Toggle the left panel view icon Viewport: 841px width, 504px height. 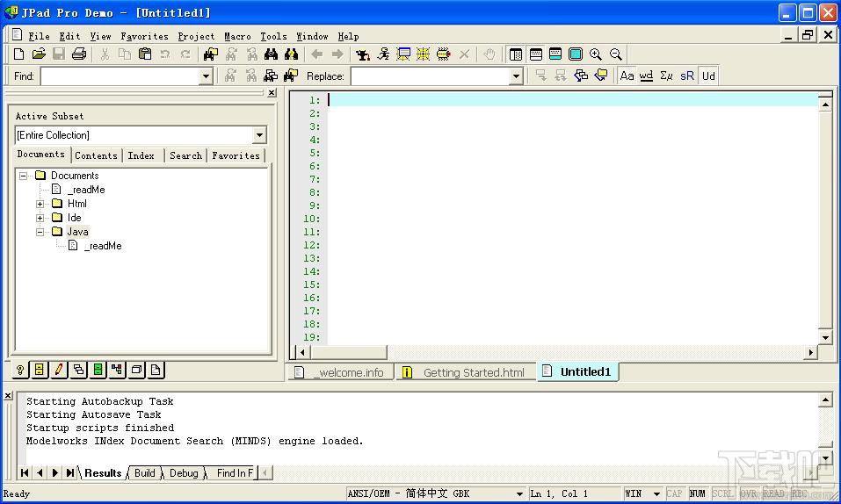516,54
